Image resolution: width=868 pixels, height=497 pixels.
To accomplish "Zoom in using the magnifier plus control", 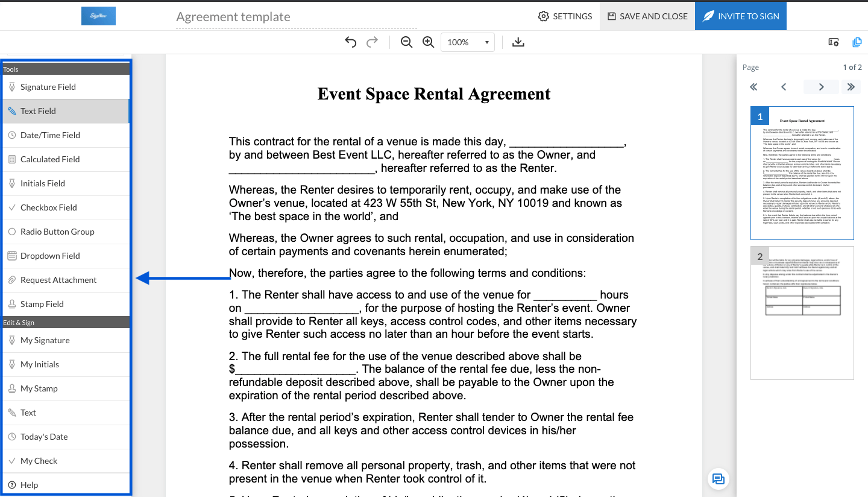I will pyautogui.click(x=428, y=42).
